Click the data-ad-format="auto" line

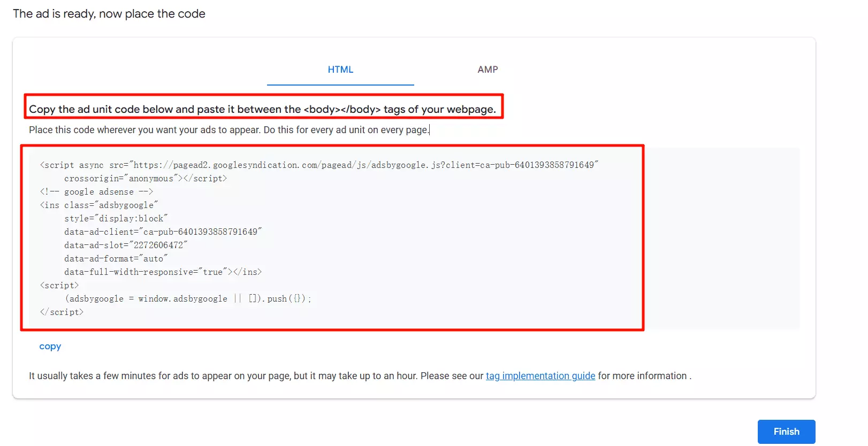(x=116, y=259)
